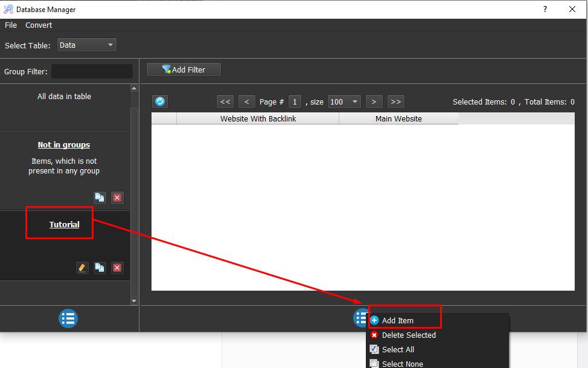Click the help question mark in title bar
The height and width of the screenshot is (368, 588).
point(545,9)
